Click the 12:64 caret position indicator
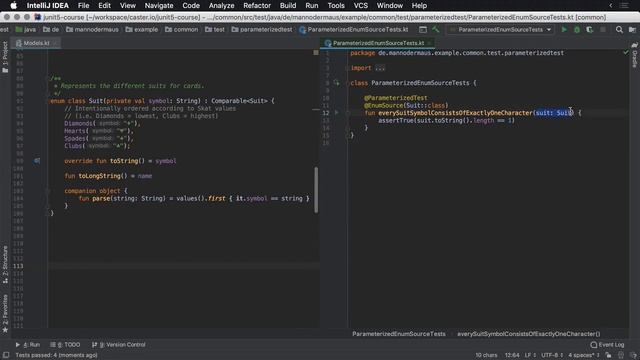This screenshot has width=640, height=360. click(x=512, y=355)
